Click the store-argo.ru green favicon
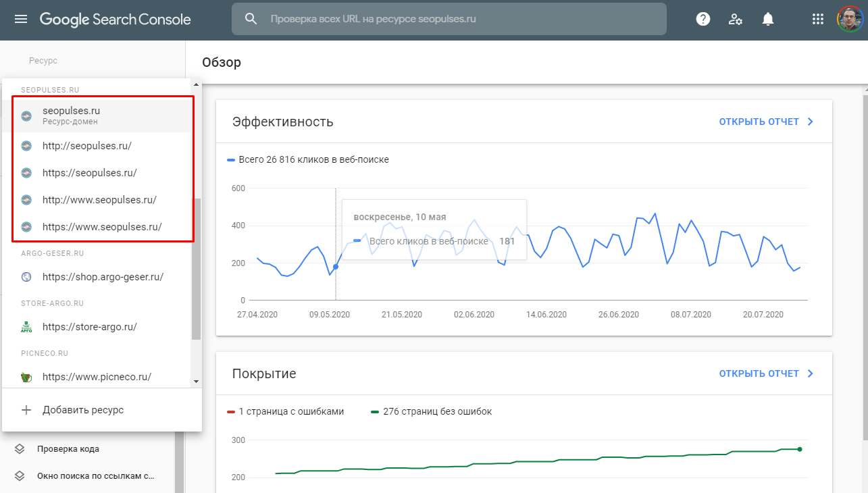 tap(26, 327)
